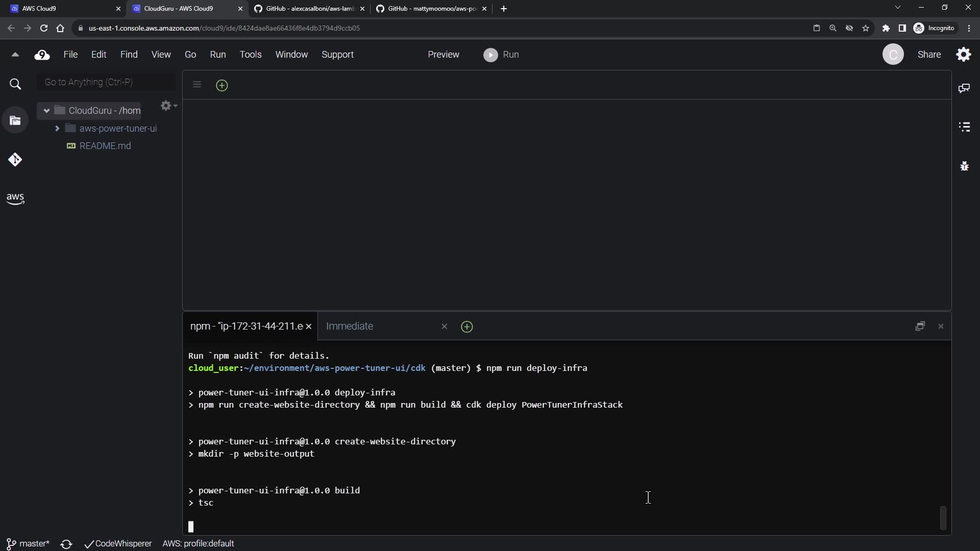Click the Cloud9 logo icon
Screen dimensions: 980x551
click(x=42, y=55)
